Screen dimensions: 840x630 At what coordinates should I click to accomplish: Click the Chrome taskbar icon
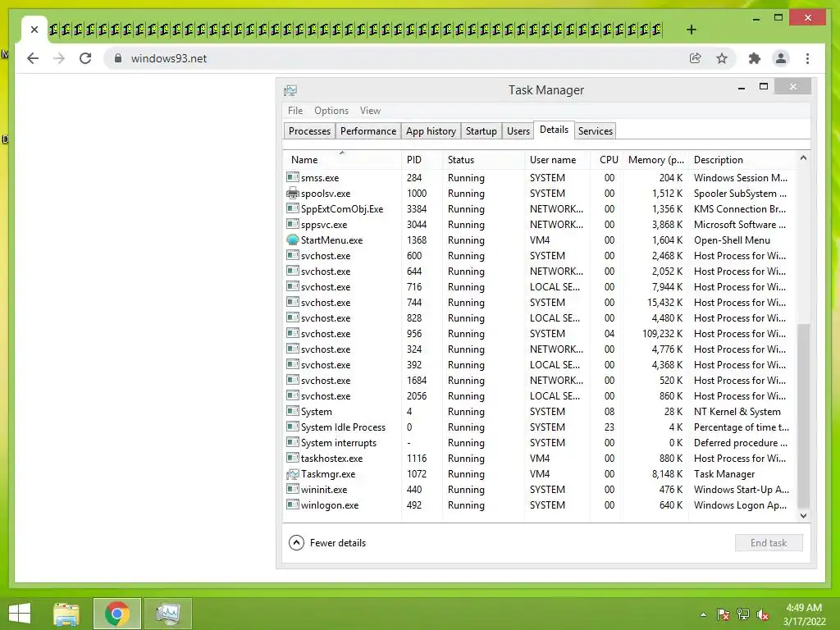click(x=116, y=614)
